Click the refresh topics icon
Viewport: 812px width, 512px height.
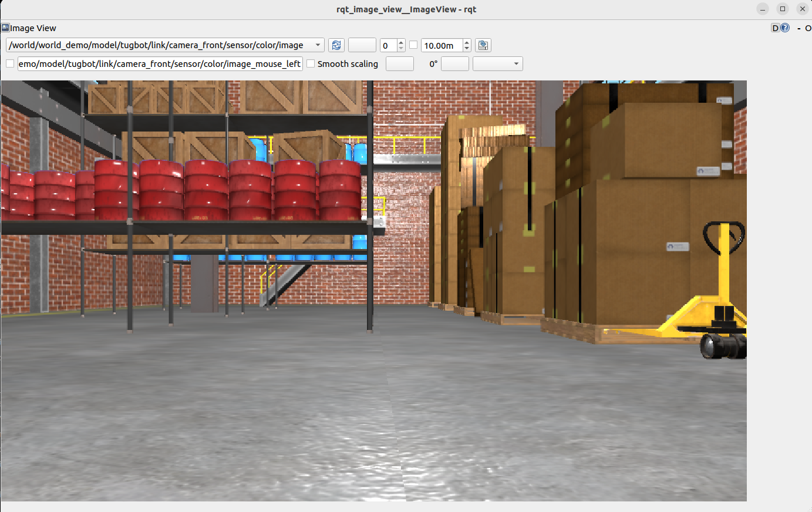pyautogui.click(x=336, y=45)
